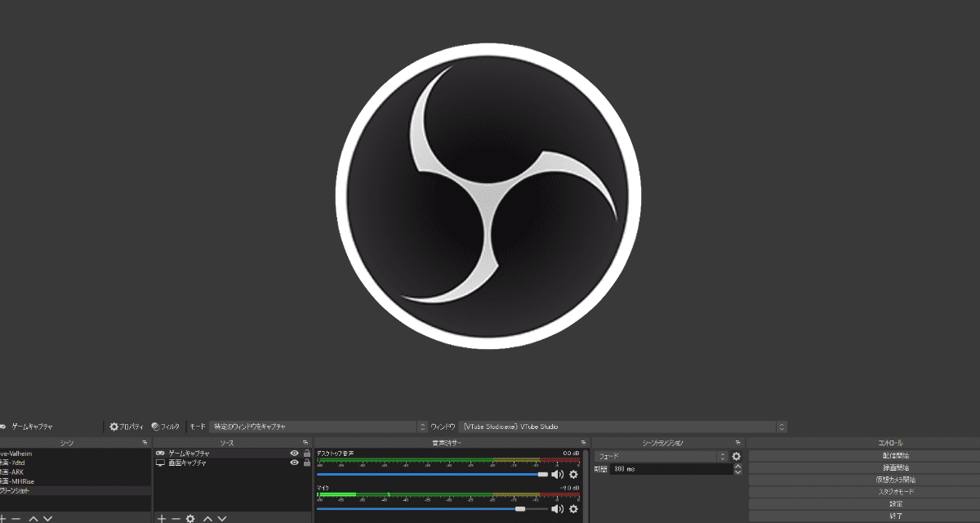Mute the デスクトップ音声 speaker icon
The width and height of the screenshot is (980, 523).
point(558,474)
